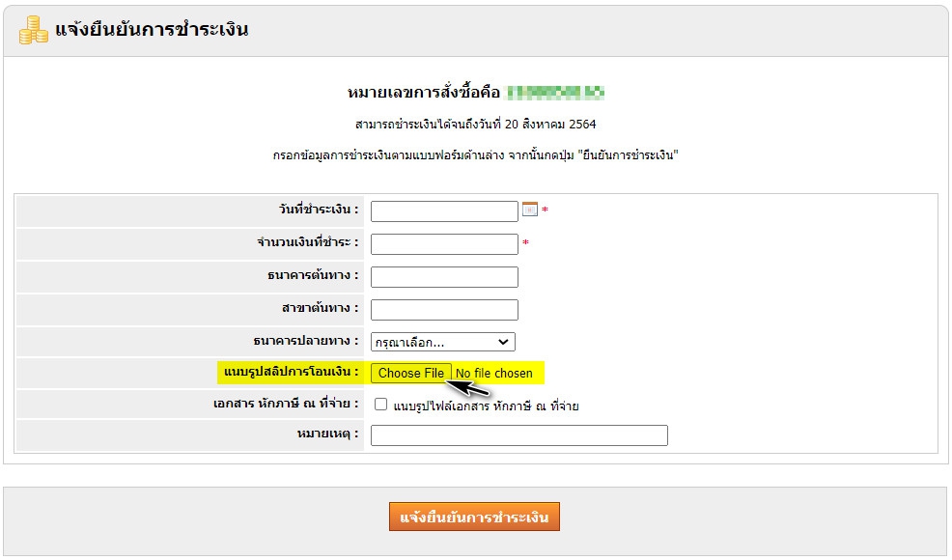
Task: Open the ธนาคารปลายทาง dropdown
Action: tap(443, 342)
